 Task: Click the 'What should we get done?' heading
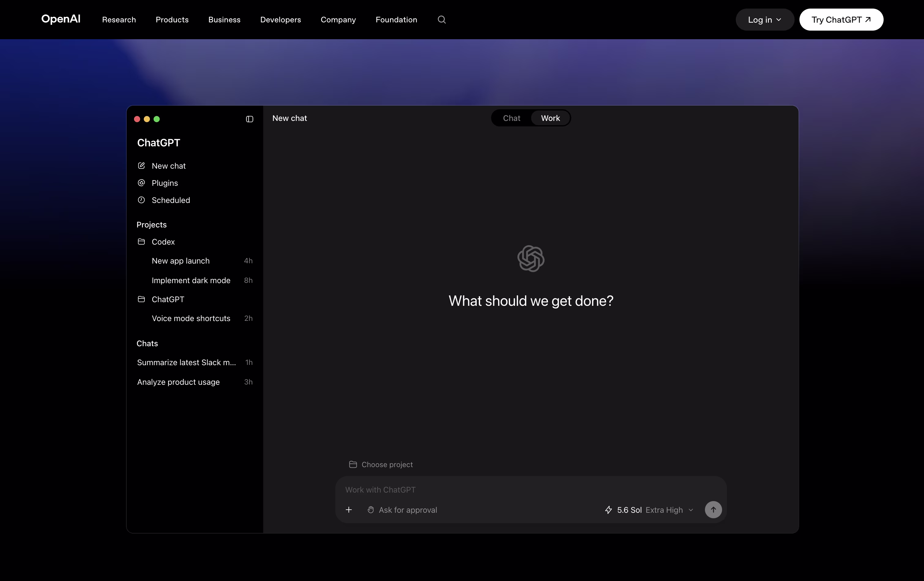pyautogui.click(x=531, y=301)
